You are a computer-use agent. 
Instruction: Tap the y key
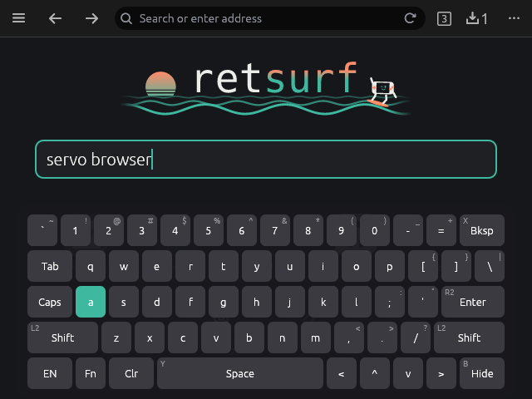[x=257, y=266]
